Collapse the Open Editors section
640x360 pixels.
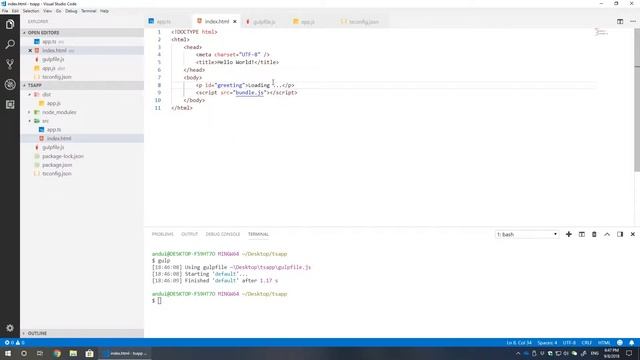(x=82, y=33)
